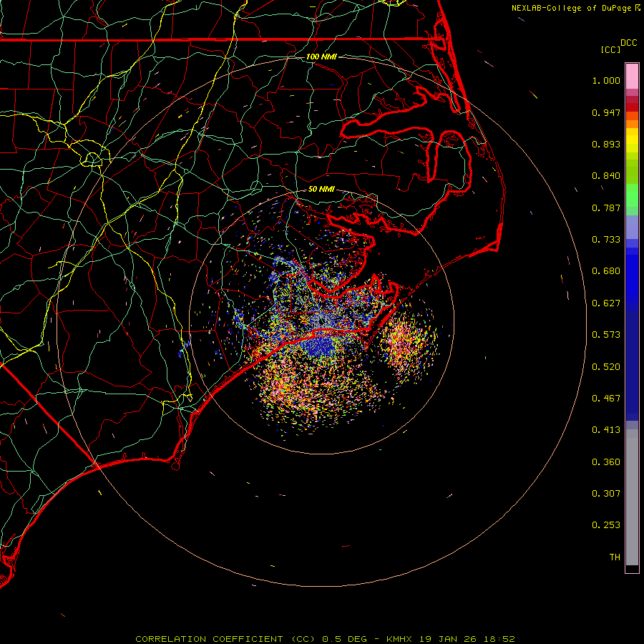The width and height of the screenshot is (644, 644).
Task: Click the 1.000 color scale value
Action: (x=606, y=80)
